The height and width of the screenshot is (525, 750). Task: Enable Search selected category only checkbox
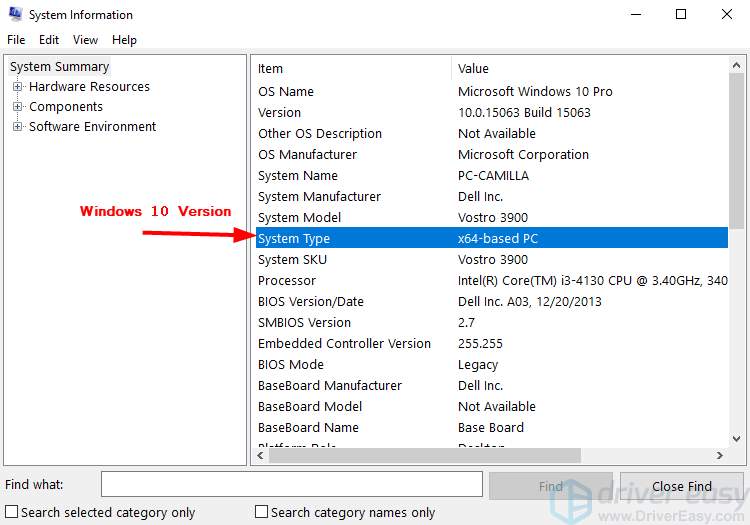click(12, 512)
